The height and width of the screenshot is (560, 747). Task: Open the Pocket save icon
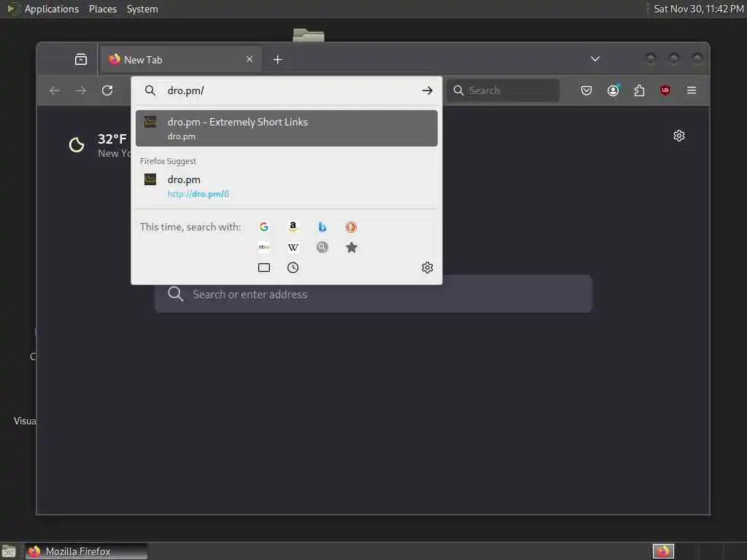pyautogui.click(x=587, y=90)
